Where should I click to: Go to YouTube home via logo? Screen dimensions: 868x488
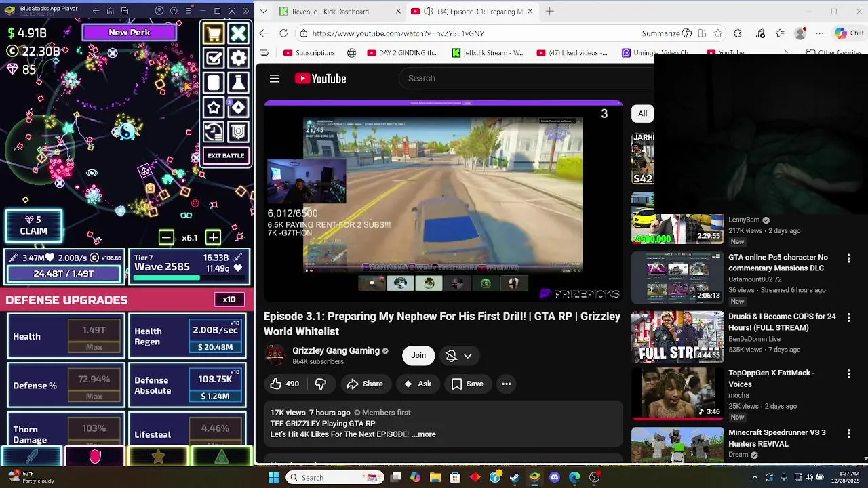(x=320, y=79)
